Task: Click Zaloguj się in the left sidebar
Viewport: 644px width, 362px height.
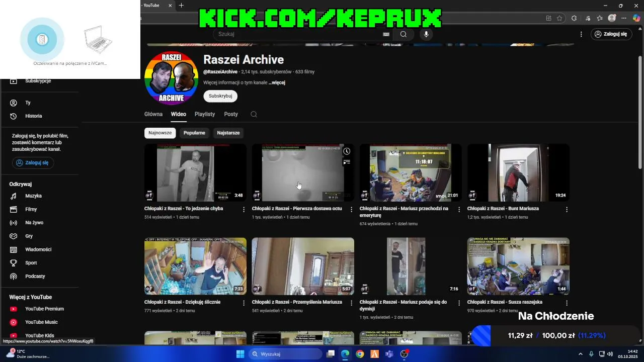Action: [33, 163]
